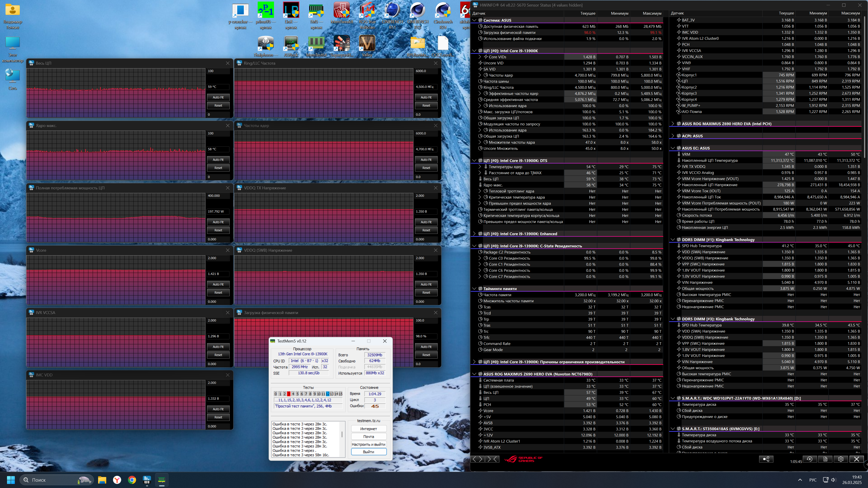Expand the Core VIDs sensor row
Screen dimensions: 868x488
[480, 57]
